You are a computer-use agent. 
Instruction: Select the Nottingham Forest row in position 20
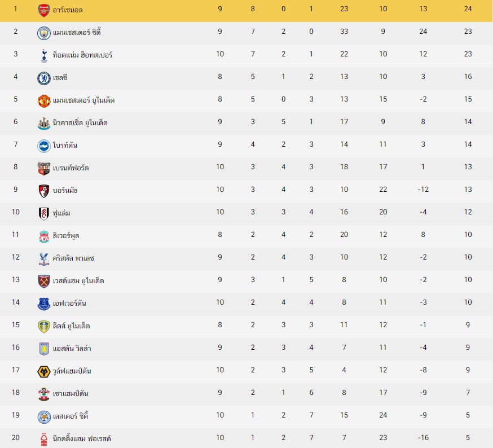[246, 438]
